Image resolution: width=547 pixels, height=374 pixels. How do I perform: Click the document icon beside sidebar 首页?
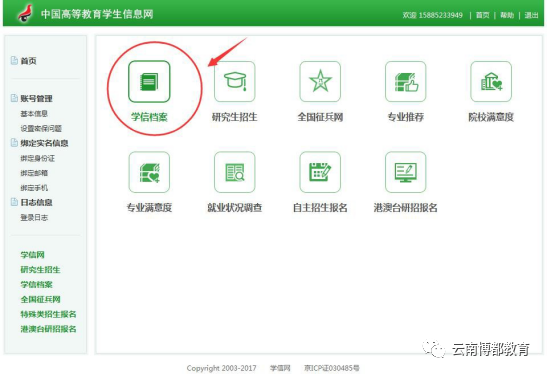(x=14, y=61)
